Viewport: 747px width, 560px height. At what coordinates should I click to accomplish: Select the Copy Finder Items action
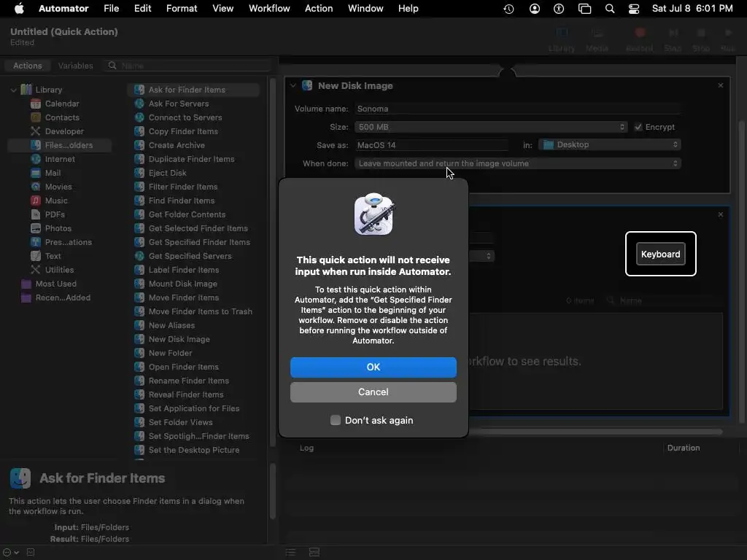point(183,131)
